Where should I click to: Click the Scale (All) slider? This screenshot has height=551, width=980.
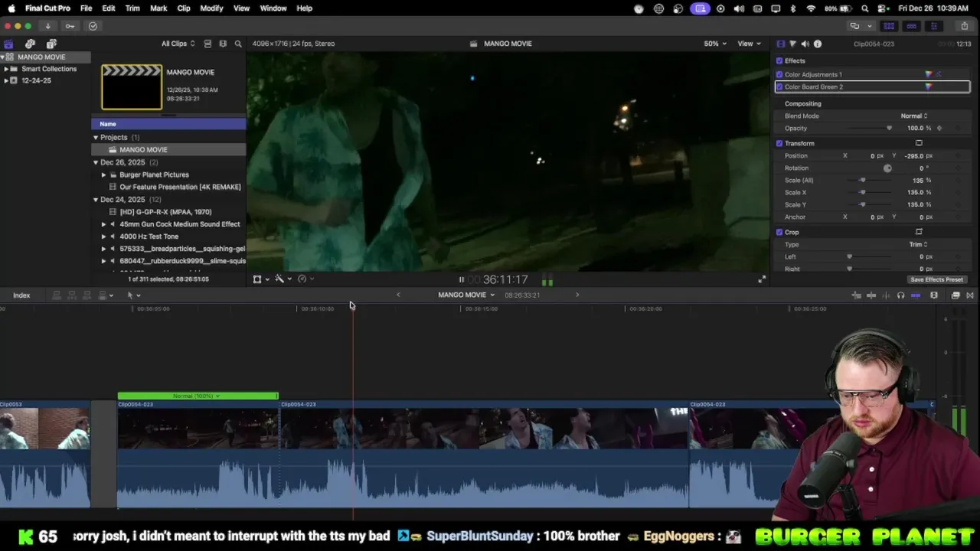point(868,180)
